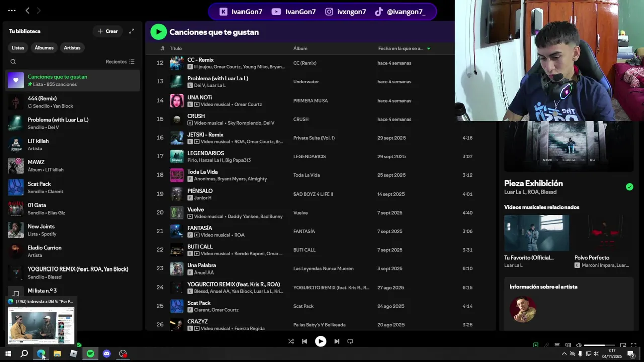Open 444 (Remix) in library
Image resolution: width=644 pixels, height=362 pixels.
point(72,102)
